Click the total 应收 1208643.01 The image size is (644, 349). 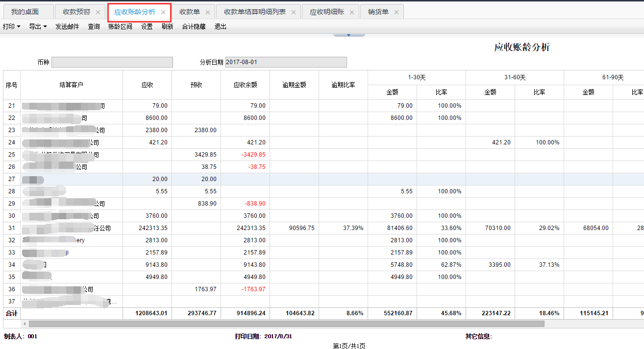[148, 313]
